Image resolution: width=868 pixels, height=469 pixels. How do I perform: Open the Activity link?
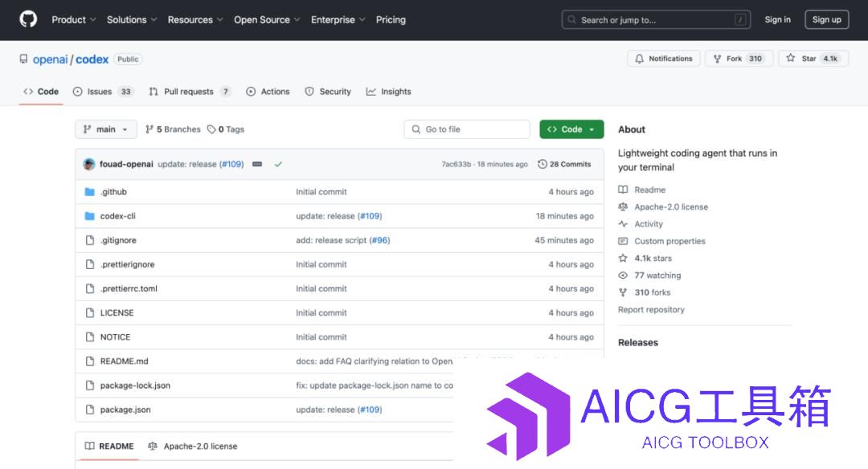coord(641,224)
